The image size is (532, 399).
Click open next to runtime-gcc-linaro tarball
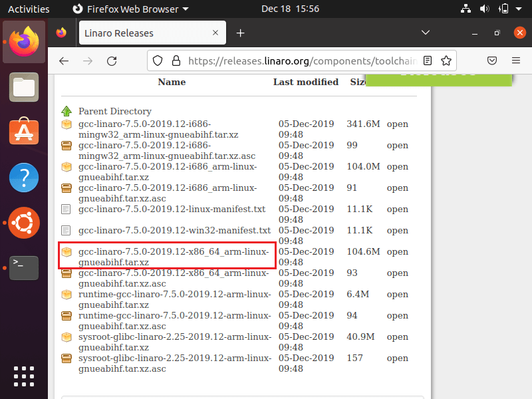tap(397, 294)
